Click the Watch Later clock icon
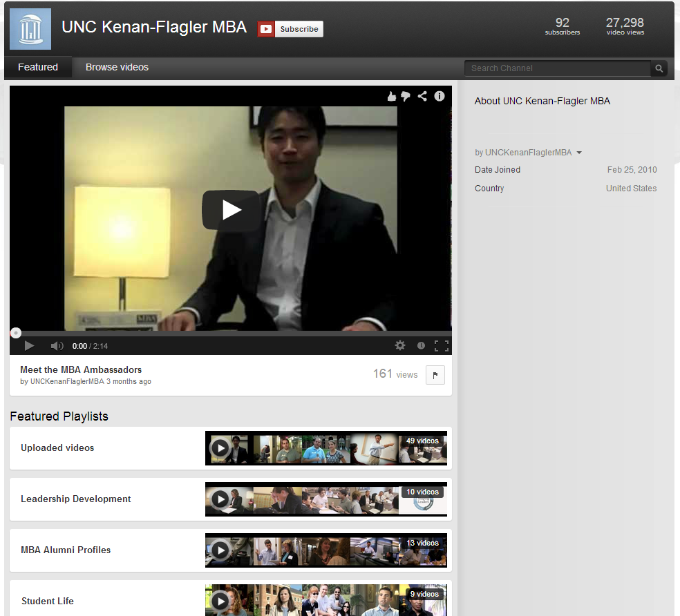Image resolution: width=680 pixels, height=616 pixels. click(x=421, y=346)
